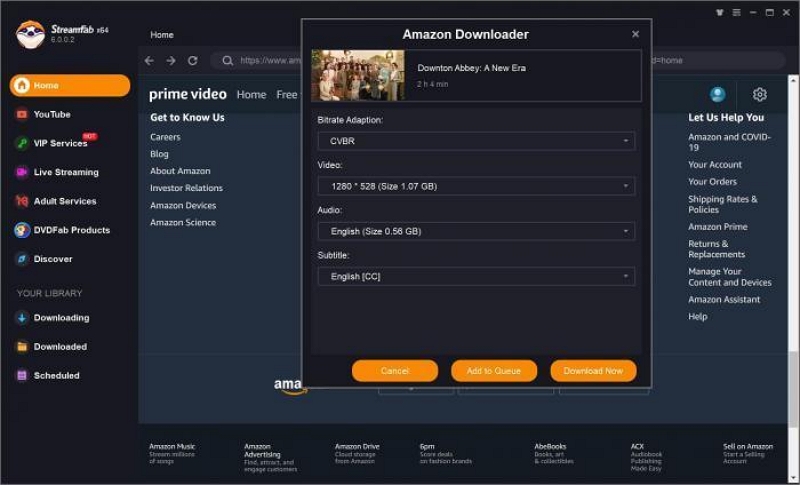800x485 pixels.
Task: Click the Discover compass icon
Action: (21, 259)
